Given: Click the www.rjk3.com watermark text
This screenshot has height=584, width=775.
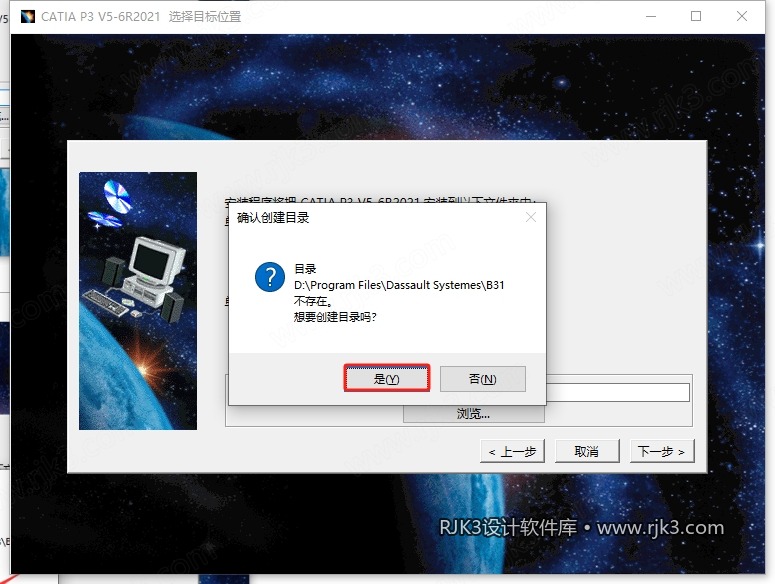Looking at the screenshot, I should click(x=660, y=528).
